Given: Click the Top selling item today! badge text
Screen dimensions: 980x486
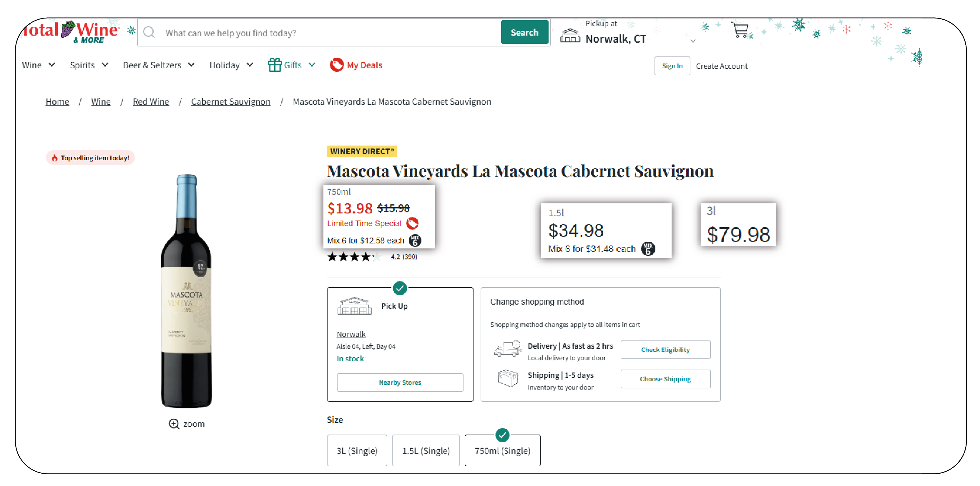Looking at the screenshot, I should (x=95, y=158).
